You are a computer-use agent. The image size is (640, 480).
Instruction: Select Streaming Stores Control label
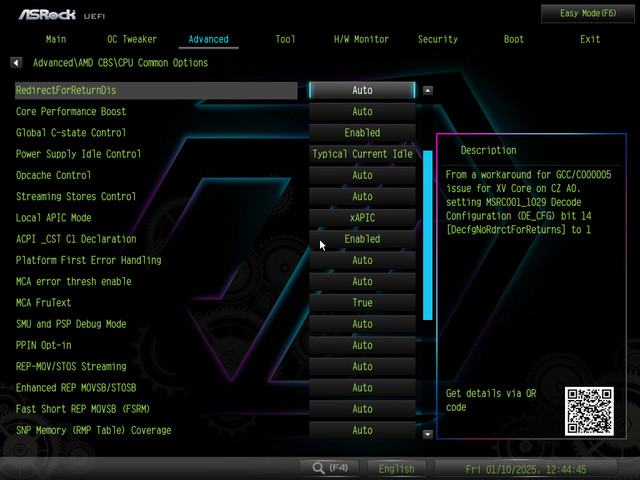click(x=76, y=196)
